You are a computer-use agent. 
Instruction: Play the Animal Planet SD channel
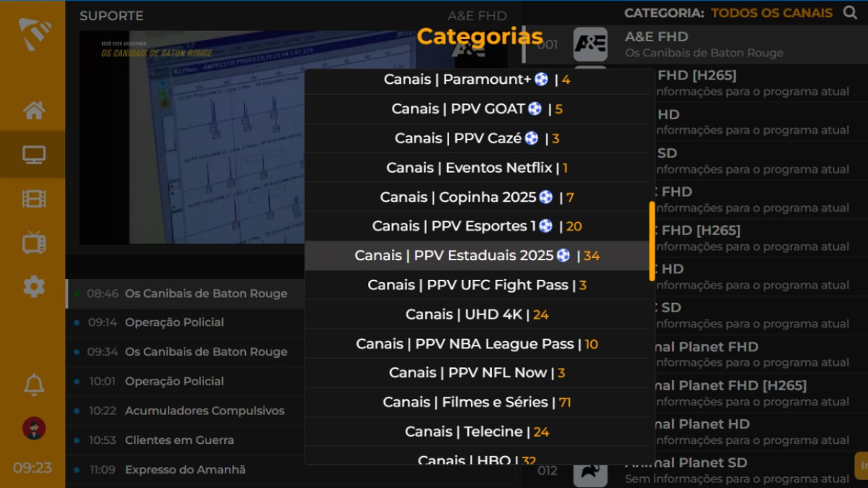point(694,470)
